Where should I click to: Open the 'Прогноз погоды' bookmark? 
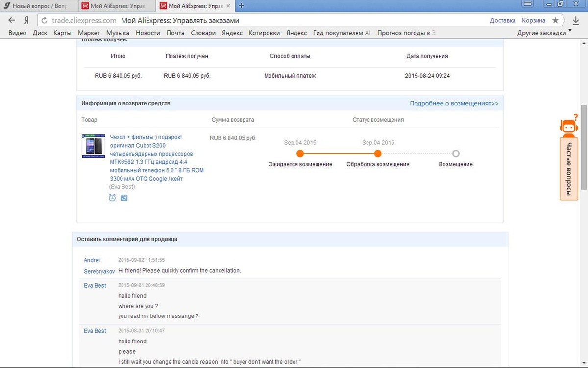point(406,33)
